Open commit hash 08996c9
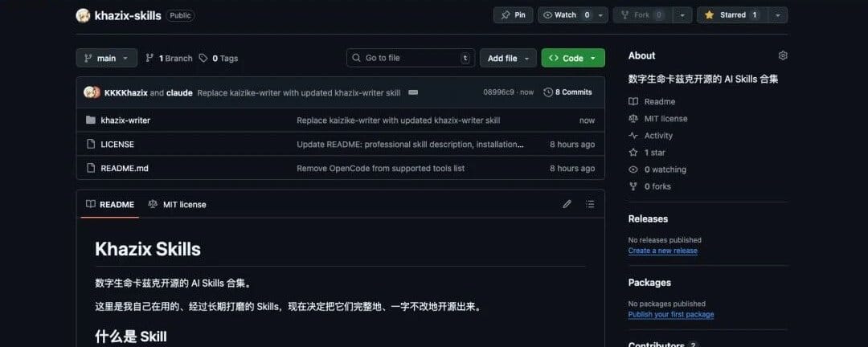 [x=499, y=92]
